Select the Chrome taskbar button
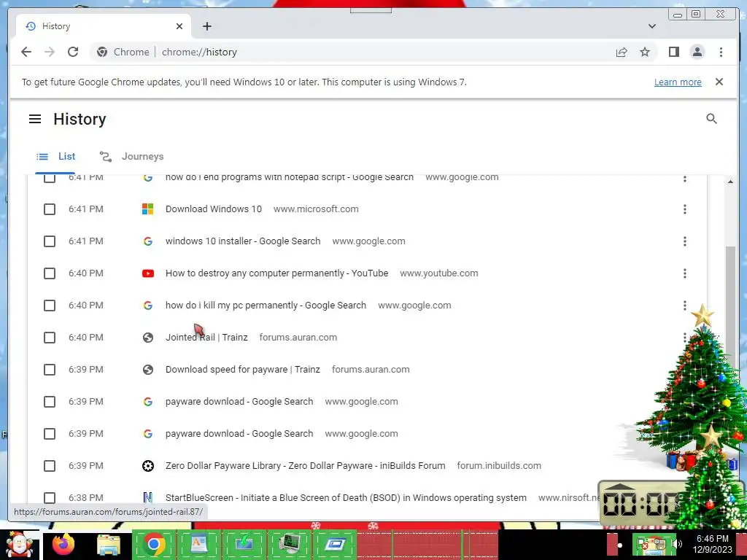The image size is (747, 560). click(x=153, y=544)
